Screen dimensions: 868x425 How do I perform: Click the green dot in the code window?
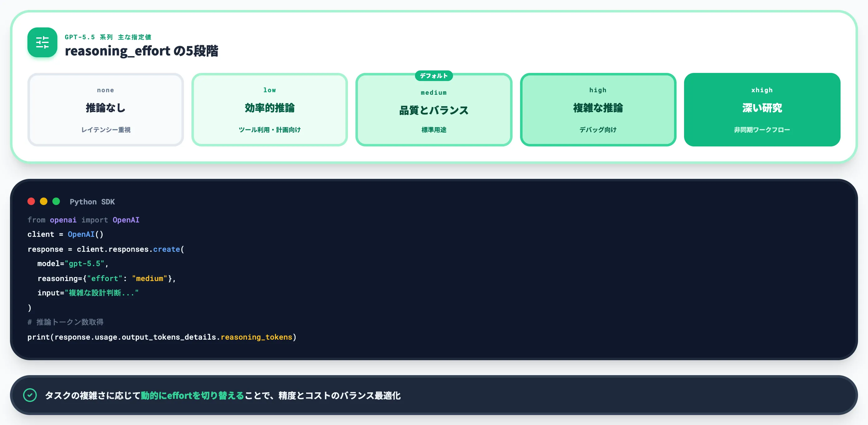pos(56,201)
